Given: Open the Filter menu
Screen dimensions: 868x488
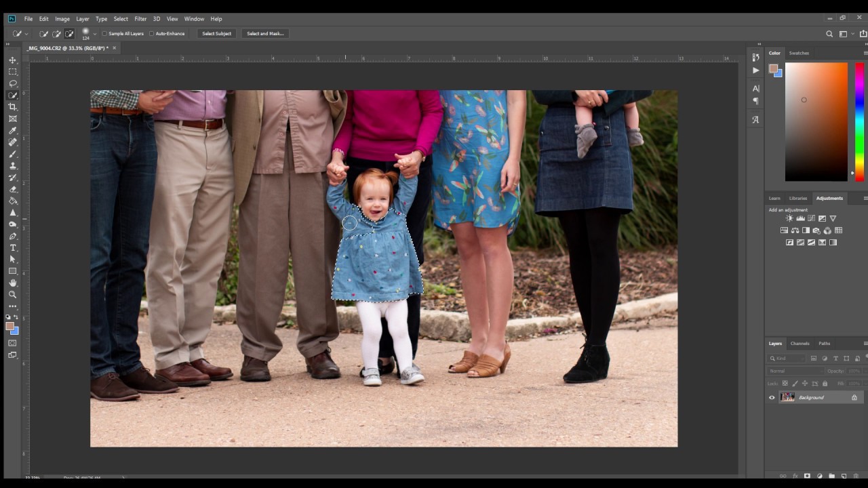Looking at the screenshot, I should [x=140, y=19].
